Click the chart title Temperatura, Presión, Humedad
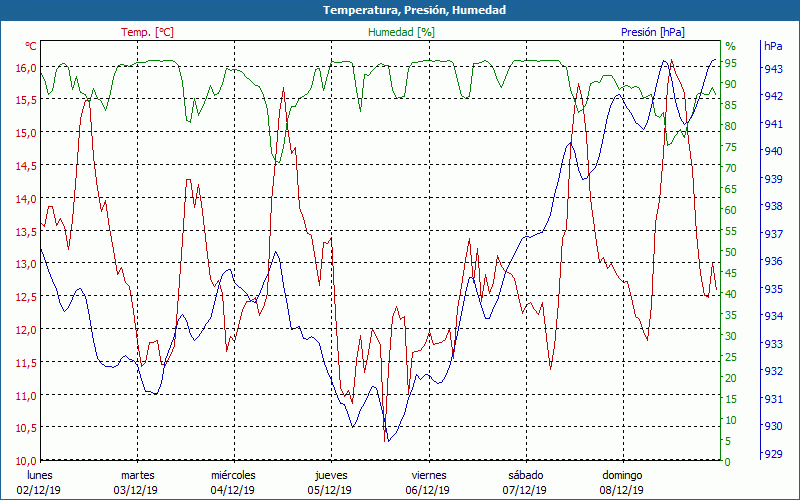The image size is (800, 500). 414,10
